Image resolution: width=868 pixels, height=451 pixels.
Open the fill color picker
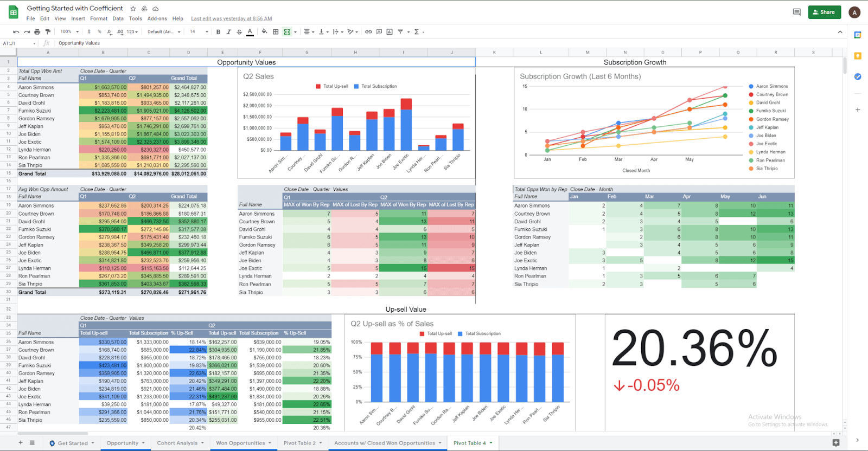point(264,32)
